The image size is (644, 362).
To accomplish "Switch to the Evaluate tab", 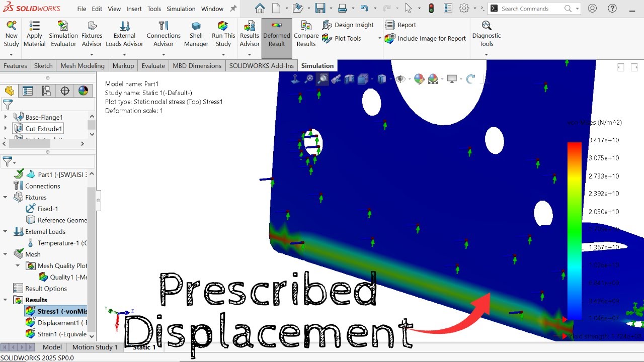I will [153, 65].
